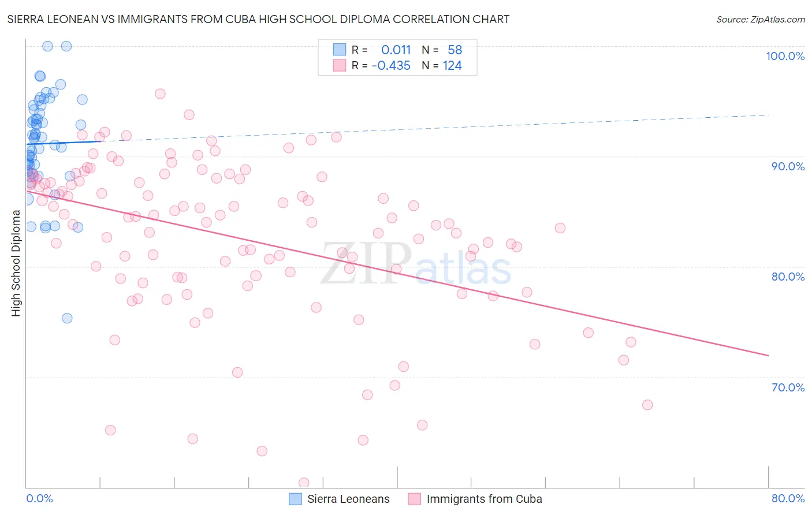
Task: Click the 80.0% y-axis label
Action: tap(788, 277)
